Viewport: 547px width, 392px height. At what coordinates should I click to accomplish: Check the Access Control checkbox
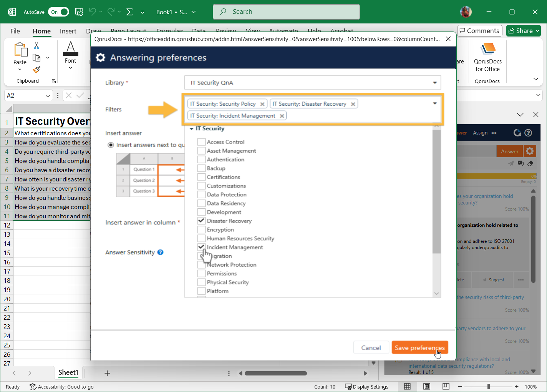201,142
